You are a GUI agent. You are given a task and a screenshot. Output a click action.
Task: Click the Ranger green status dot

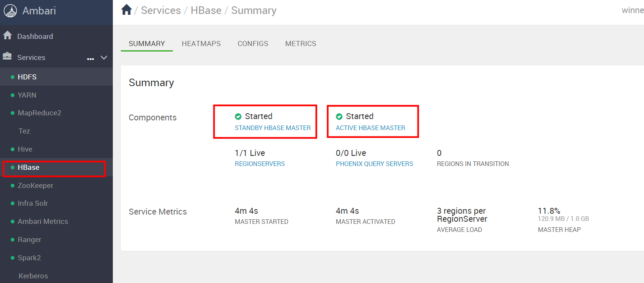pos(13,240)
